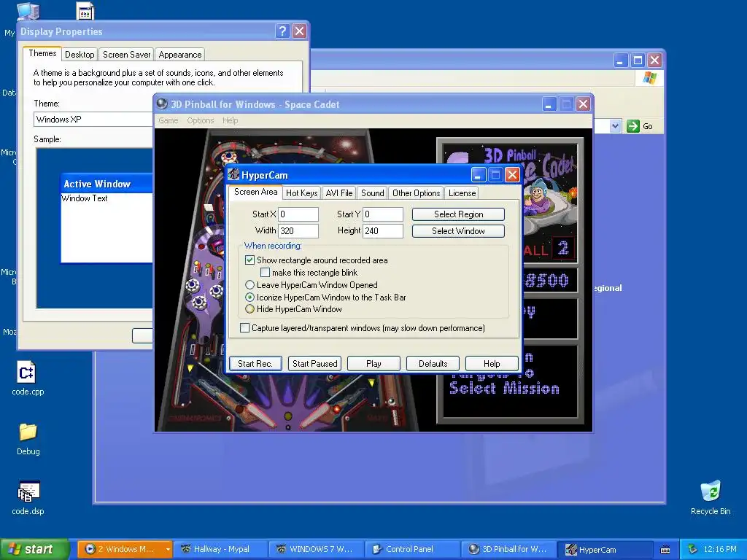Click the HyperCam taskbar button
747x560 pixels.
click(605, 549)
